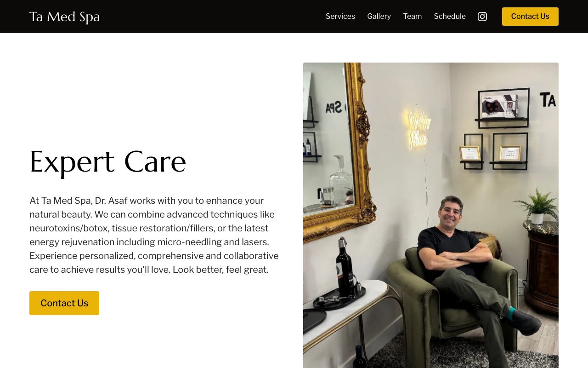Click the left framed certificate on the shelf
Screen dimensions: 588x368
[470, 153]
